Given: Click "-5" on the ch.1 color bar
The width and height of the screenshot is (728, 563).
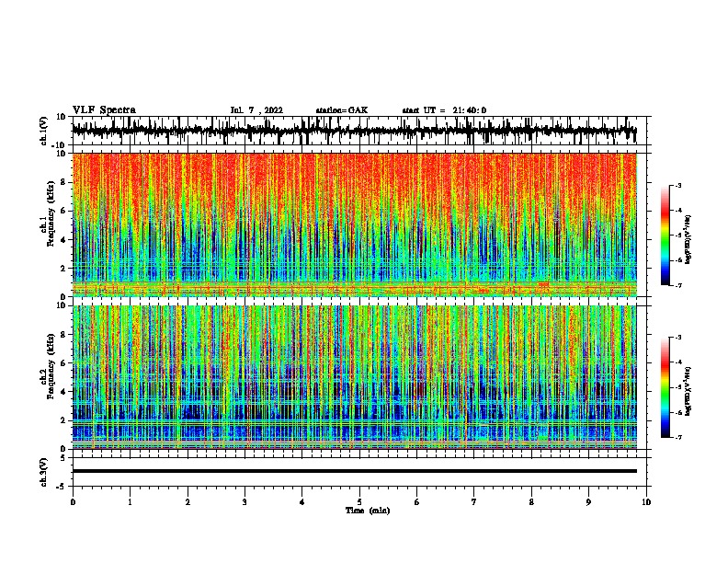Looking at the screenshot, I should point(677,236).
